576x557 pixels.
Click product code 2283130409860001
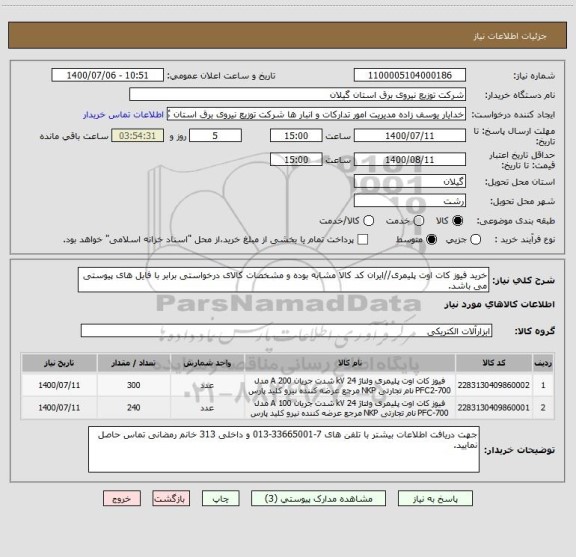[x=493, y=407]
